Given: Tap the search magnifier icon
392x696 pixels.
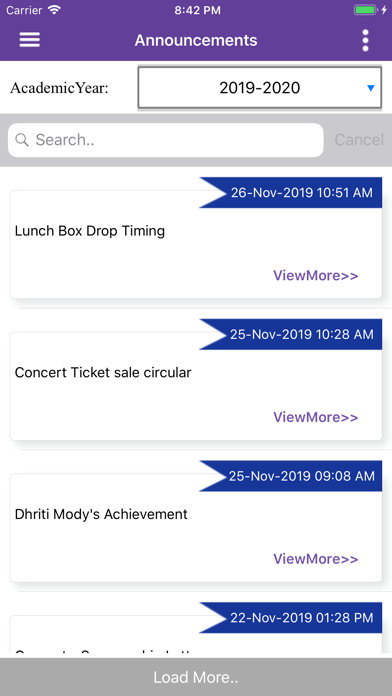Looking at the screenshot, I should (21, 140).
